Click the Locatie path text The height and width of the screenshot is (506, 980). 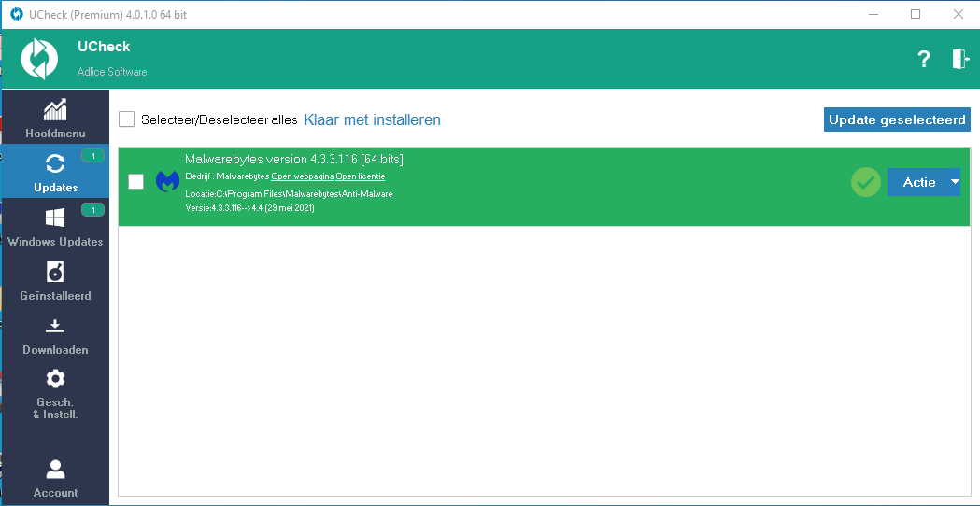coord(289,193)
